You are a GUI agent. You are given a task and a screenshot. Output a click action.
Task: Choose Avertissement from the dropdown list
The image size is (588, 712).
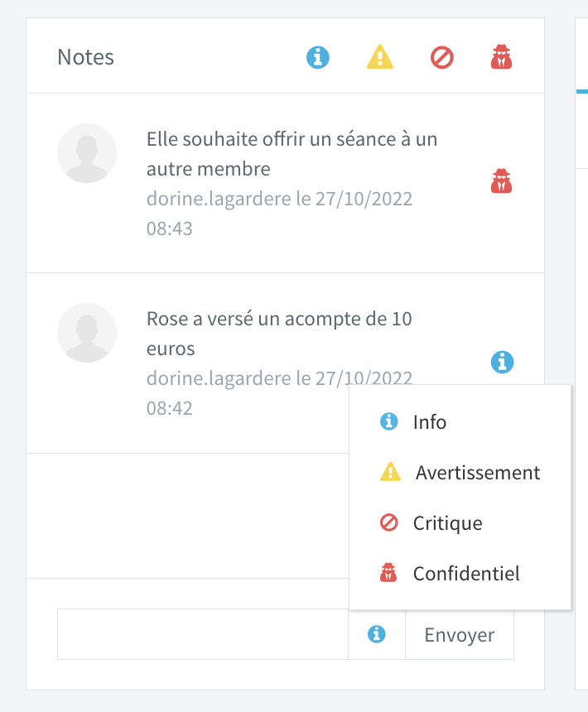[460, 472]
